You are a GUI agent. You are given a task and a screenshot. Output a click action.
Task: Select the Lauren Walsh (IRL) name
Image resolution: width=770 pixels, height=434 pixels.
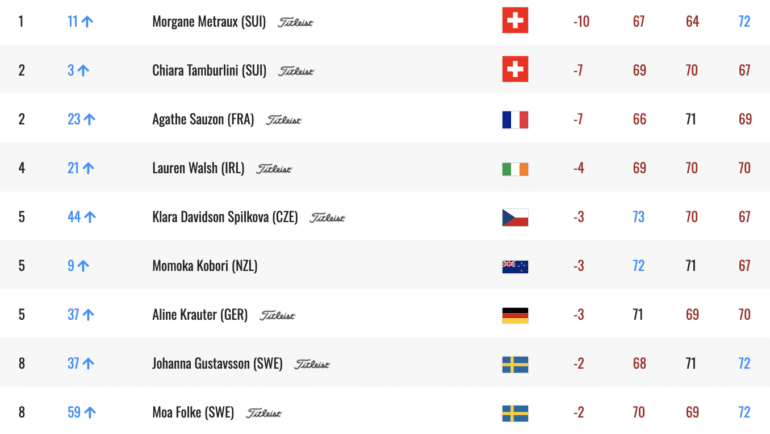point(198,168)
